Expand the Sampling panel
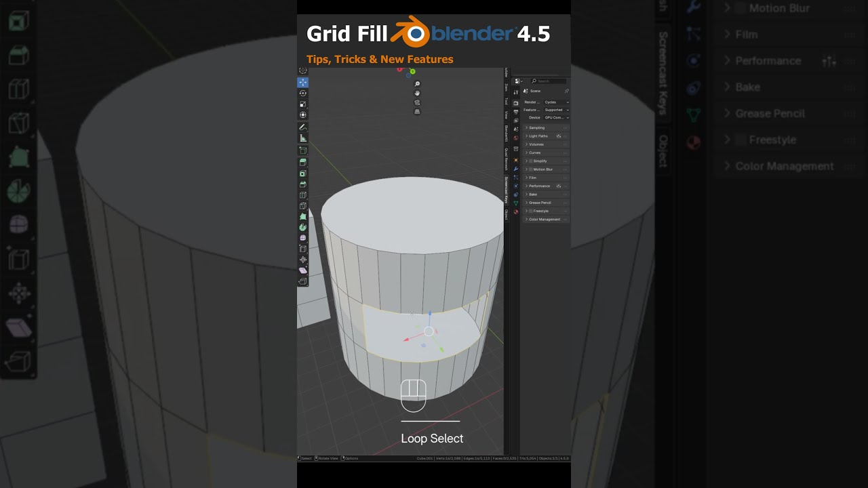 click(546, 127)
